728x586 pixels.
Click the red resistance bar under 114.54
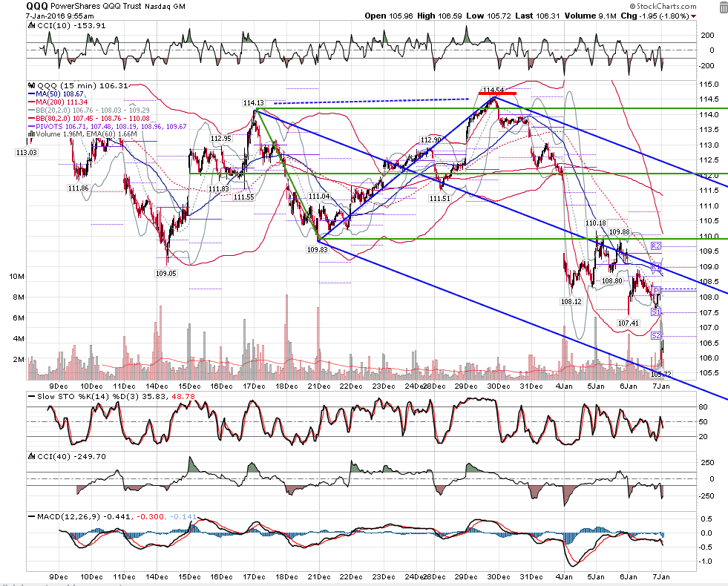click(496, 93)
